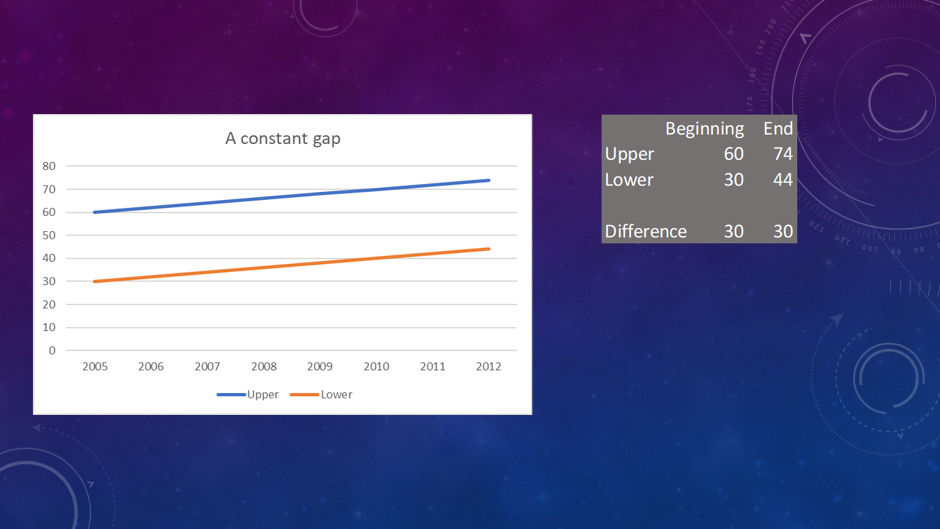
Task: Click the Difference End value in table
Action: (x=783, y=232)
